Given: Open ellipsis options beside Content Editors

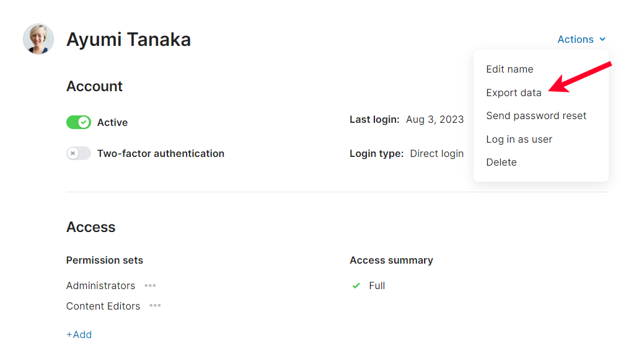Looking at the screenshot, I should [155, 306].
